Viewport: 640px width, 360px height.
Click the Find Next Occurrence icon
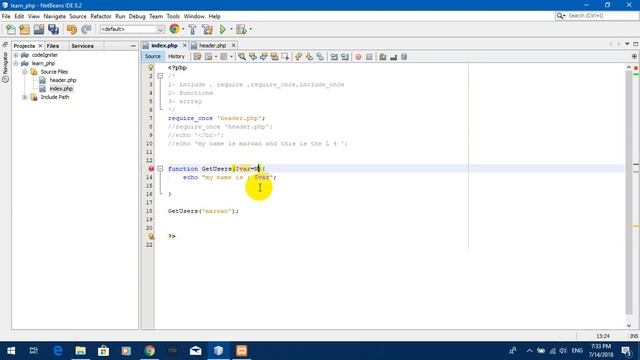(263, 57)
